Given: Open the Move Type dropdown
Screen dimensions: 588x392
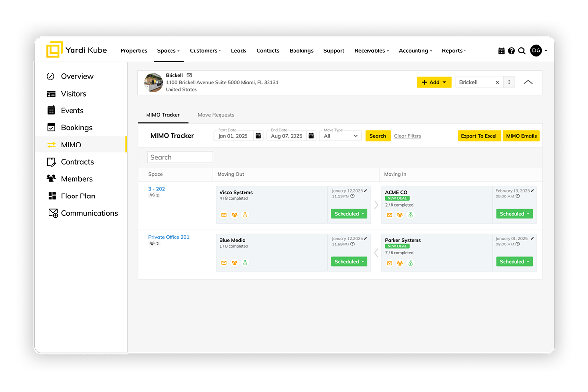Looking at the screenshot, I should pos(341,136).
